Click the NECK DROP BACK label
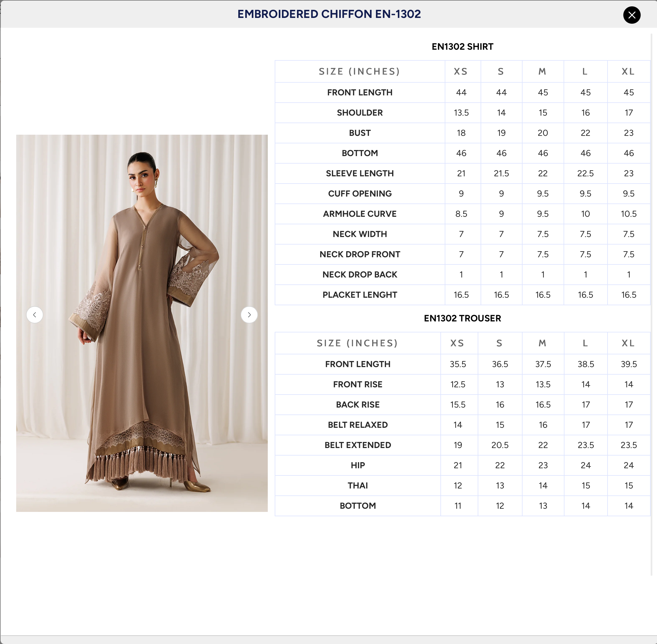 coord(360,275)
